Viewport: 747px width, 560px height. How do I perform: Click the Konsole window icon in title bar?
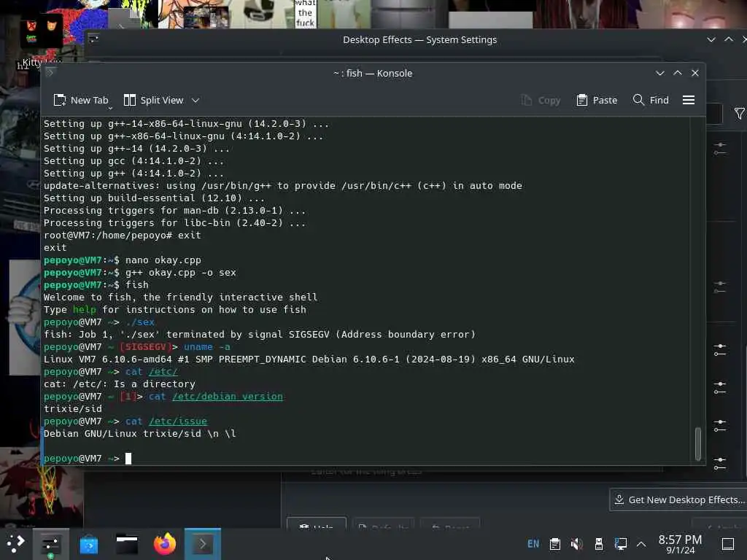[50, 72]
